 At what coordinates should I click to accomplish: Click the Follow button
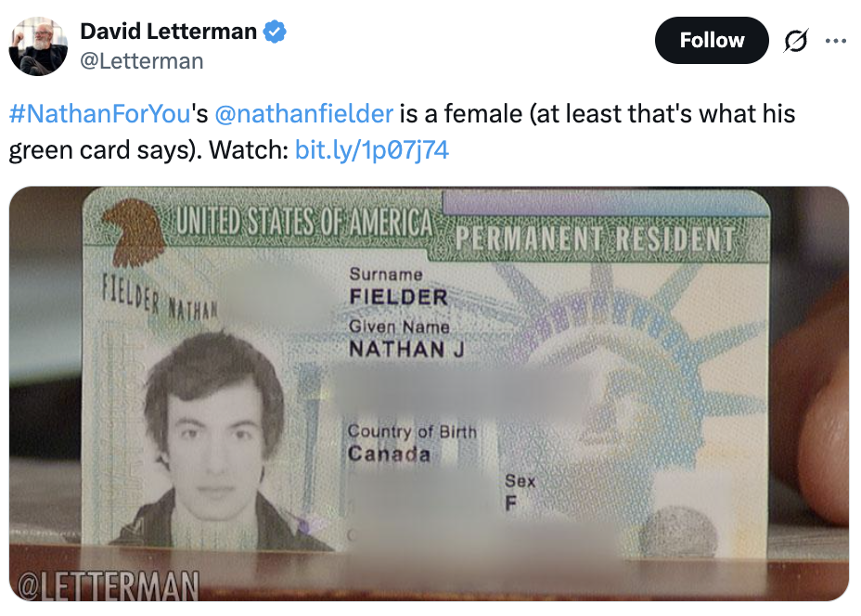pyautogui.click(x=712, y=40)
